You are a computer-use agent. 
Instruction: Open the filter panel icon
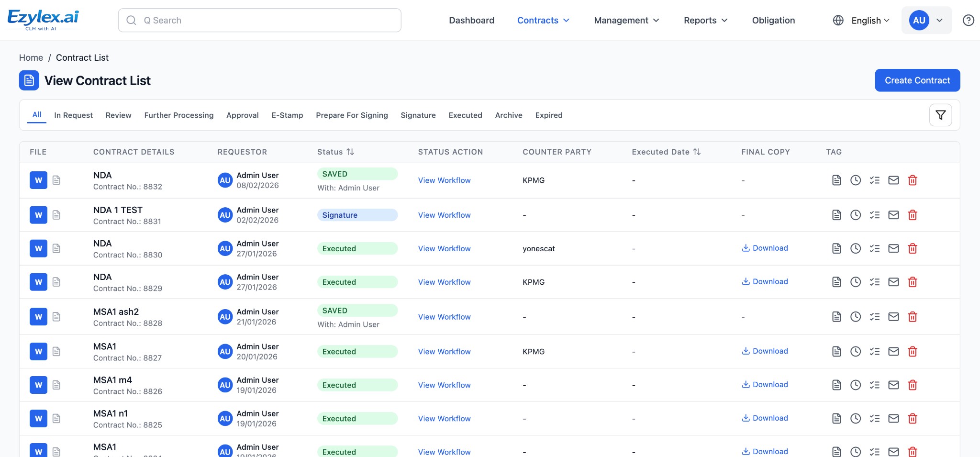tap(940, 115)
